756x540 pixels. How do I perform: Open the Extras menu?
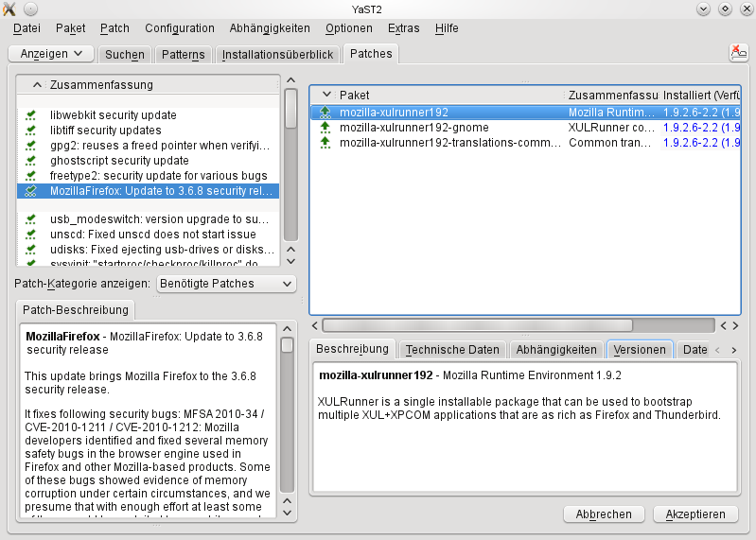[x=404, y=28]
